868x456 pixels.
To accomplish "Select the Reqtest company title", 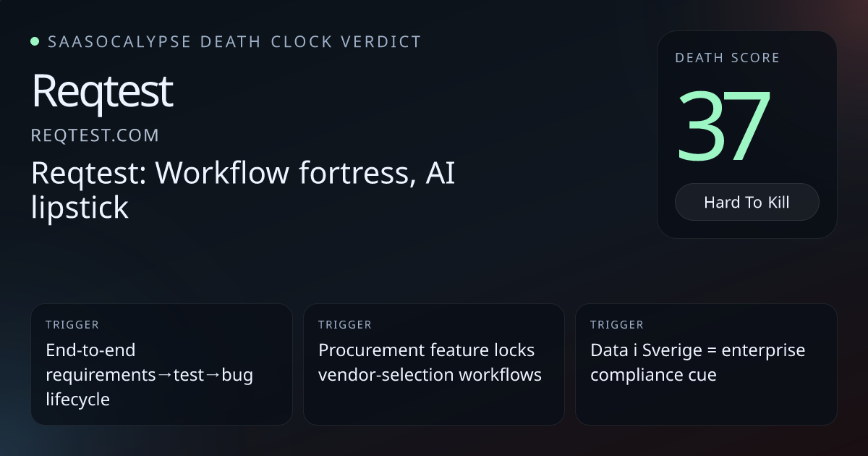I will point(102,91).
